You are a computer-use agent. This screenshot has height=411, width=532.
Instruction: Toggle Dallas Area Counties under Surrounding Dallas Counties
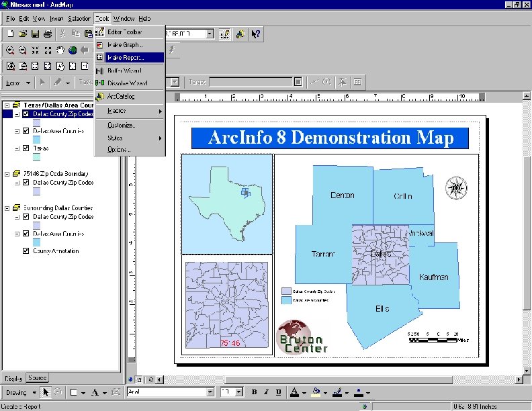(26, 234)
